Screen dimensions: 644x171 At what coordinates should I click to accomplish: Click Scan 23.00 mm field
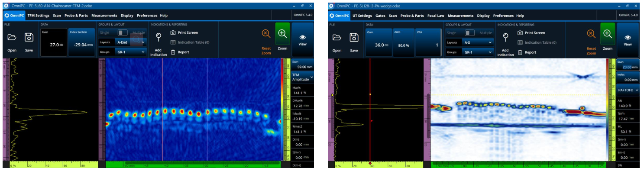point(628,65)
